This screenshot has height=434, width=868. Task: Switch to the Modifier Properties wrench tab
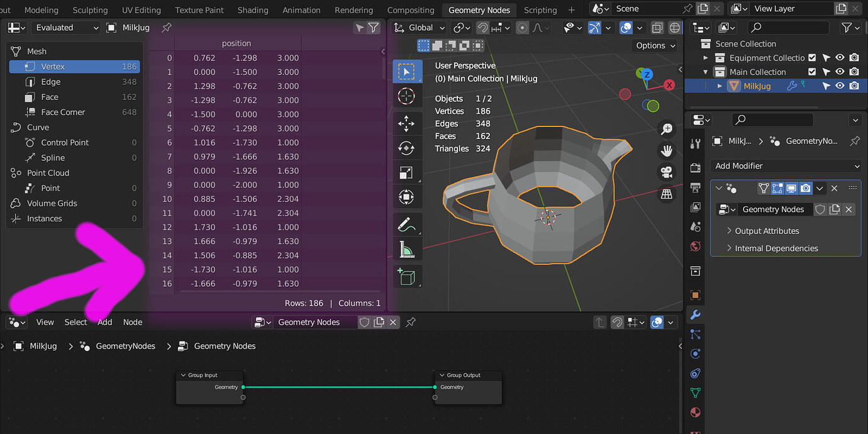click(x=695, y=314)
